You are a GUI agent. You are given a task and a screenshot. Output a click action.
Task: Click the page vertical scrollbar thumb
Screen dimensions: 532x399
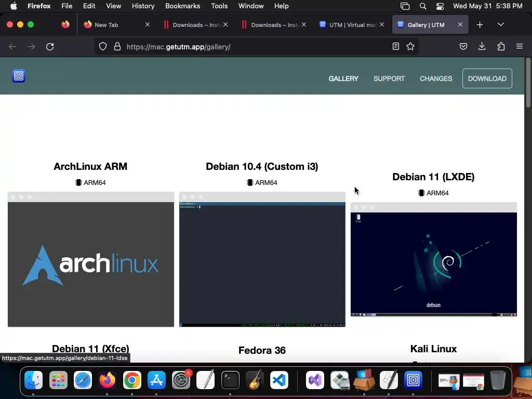pyautogui.click(x=528, y=83)
